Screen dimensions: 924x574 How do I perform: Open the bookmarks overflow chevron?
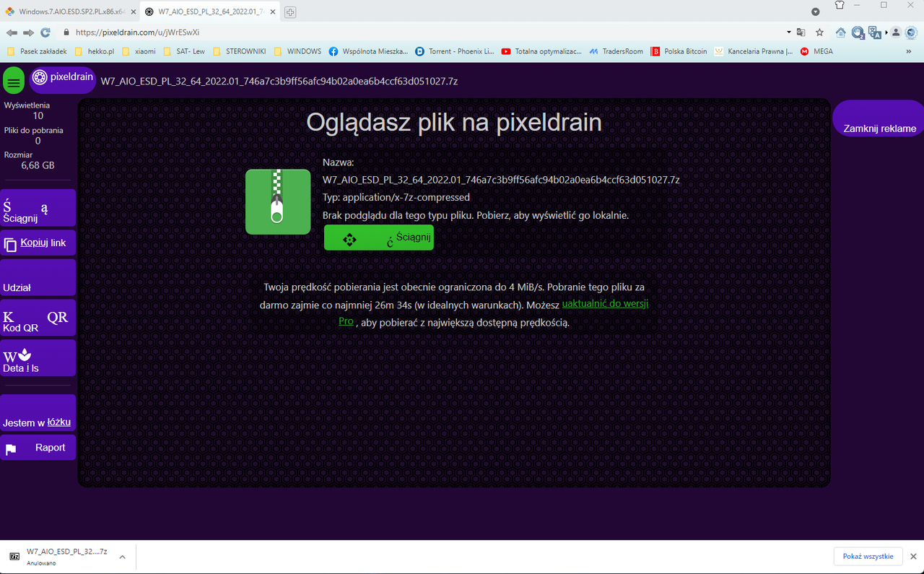point(908,51)
